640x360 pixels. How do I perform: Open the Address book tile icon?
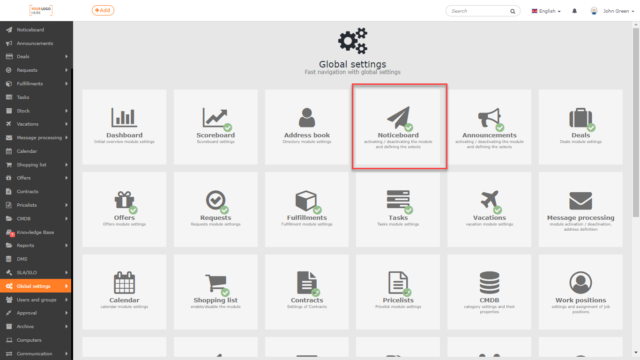(307, 118)
